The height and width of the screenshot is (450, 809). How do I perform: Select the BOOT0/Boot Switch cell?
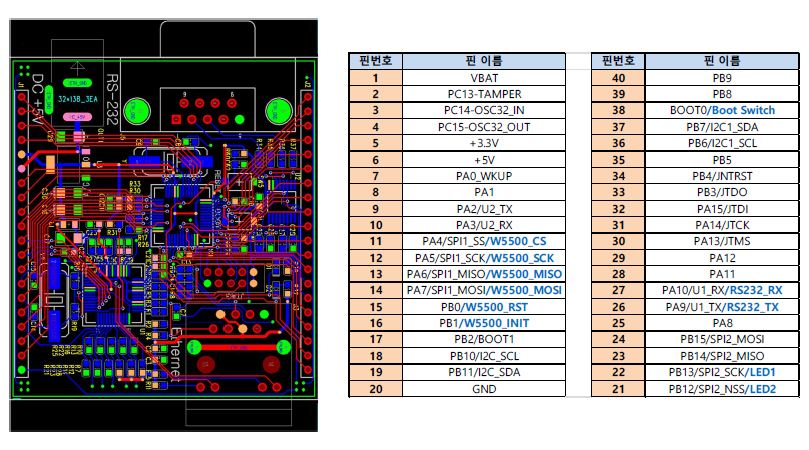click(x=722, y=110)
